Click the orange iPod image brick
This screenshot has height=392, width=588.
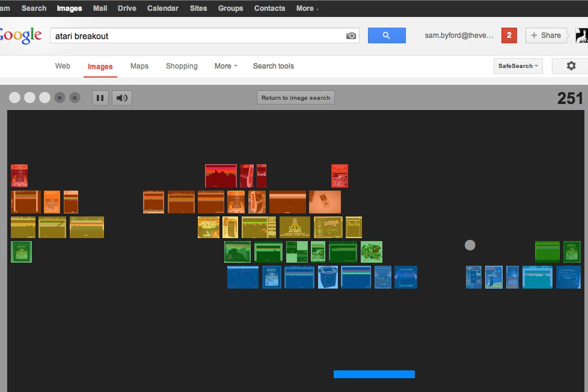click(325, 202)
